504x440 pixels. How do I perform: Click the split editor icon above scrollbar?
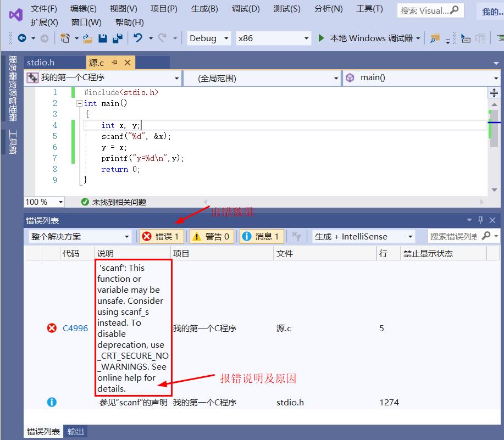pyautogui.click(x=494, y=93)
